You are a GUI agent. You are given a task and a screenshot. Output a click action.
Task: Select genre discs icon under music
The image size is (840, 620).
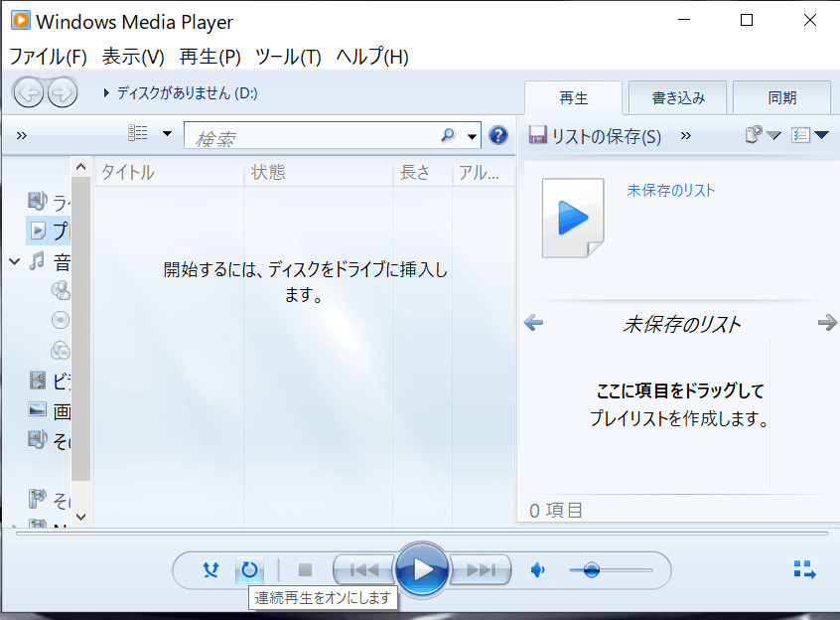click(x=60, y=351)
